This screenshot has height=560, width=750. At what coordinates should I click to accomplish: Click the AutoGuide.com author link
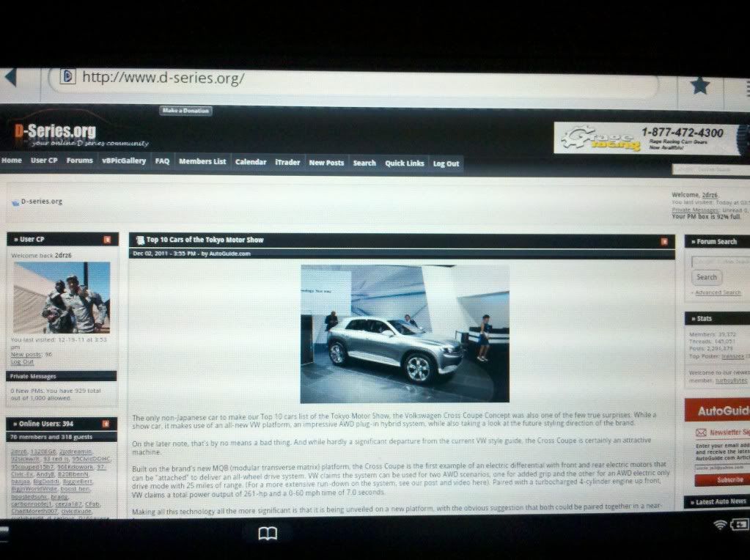click(229, 254)
